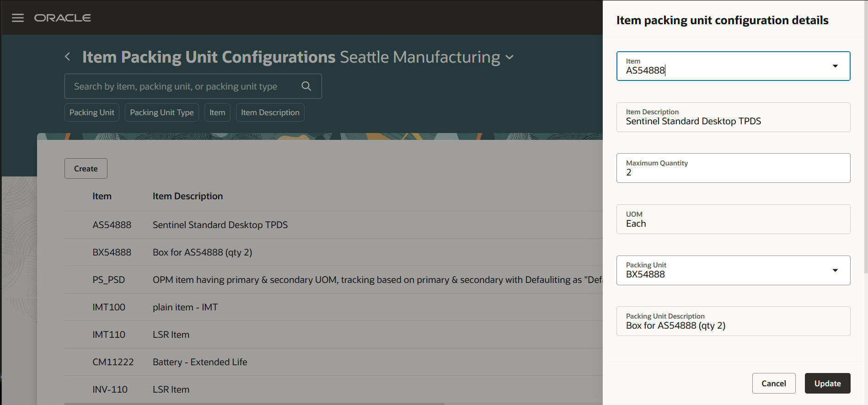Toggle the Item filter chip
This screenshot has width=868, height=405.
(x=217, y=112)
